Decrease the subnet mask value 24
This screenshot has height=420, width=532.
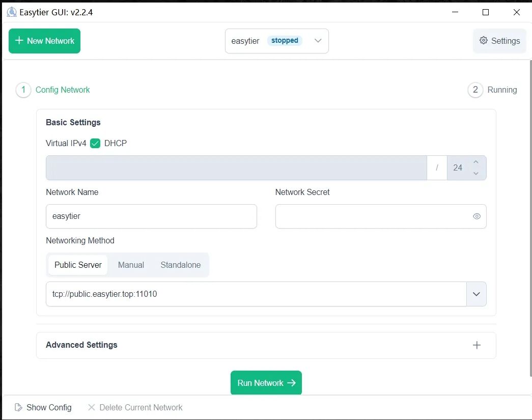click(476, 174)
